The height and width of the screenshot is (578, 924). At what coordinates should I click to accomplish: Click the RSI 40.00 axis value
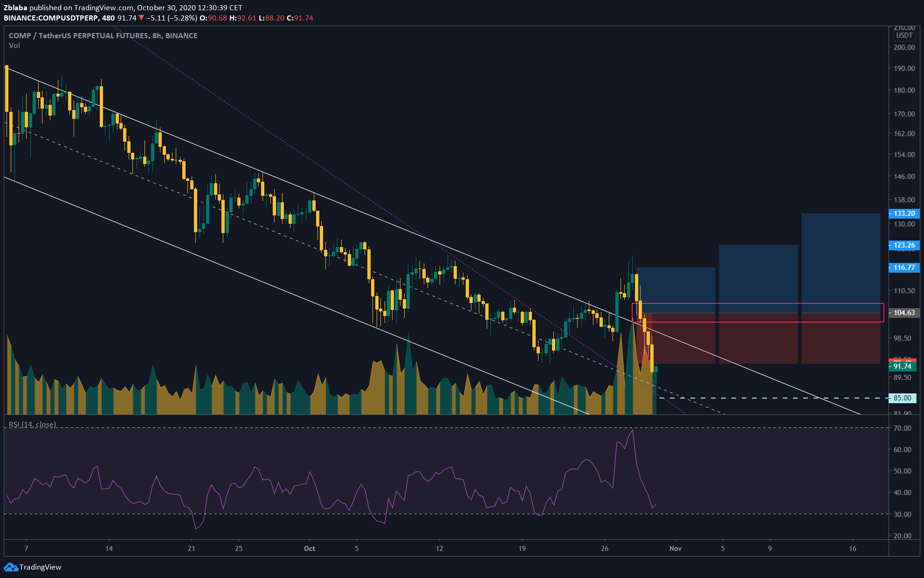point(902,493)
